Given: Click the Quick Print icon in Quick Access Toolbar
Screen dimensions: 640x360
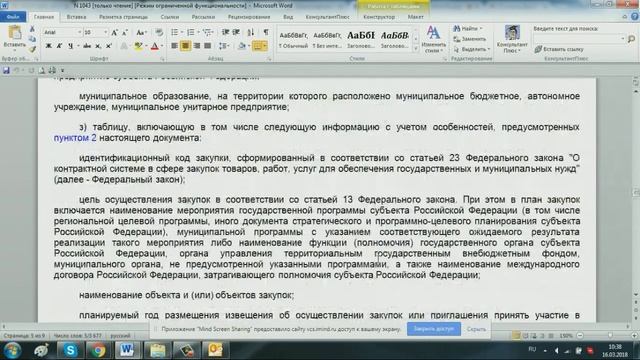Looking at the screenshot, I should point(52,70).
